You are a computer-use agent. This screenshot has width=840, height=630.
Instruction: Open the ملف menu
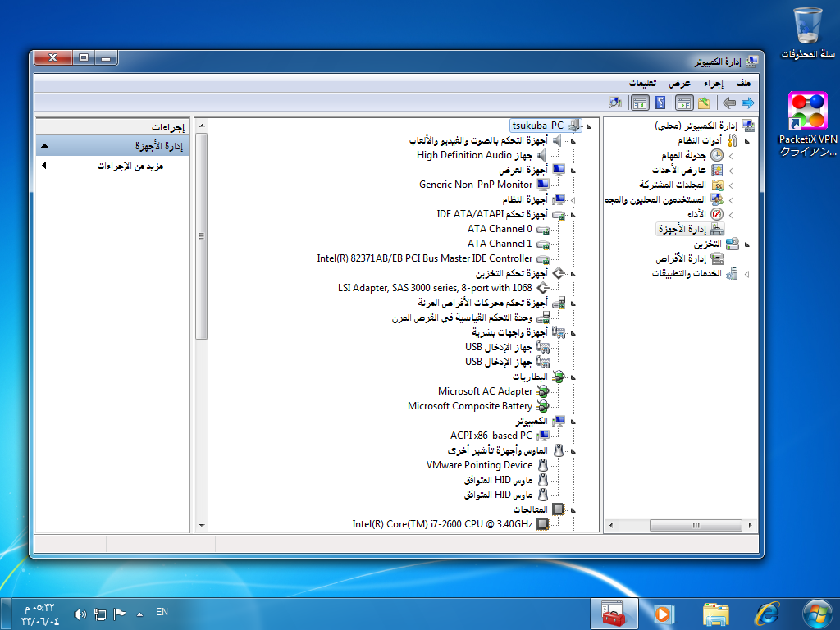(743, 83)
